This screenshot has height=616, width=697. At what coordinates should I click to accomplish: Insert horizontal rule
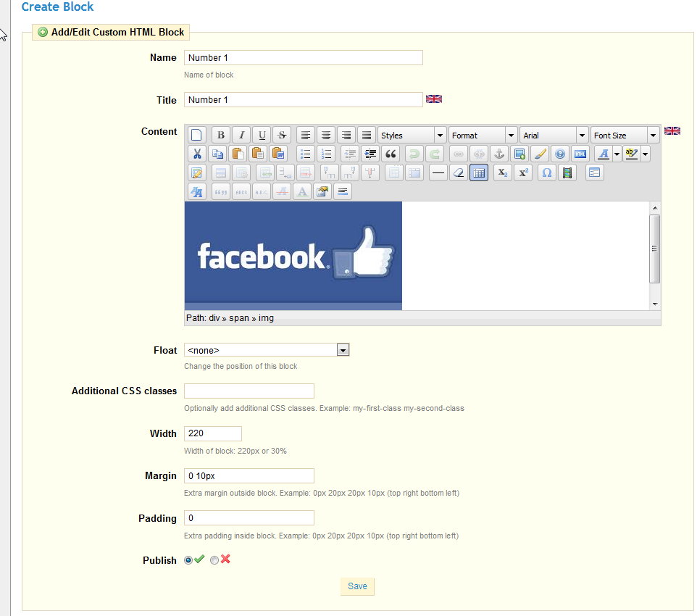[438, 172]
